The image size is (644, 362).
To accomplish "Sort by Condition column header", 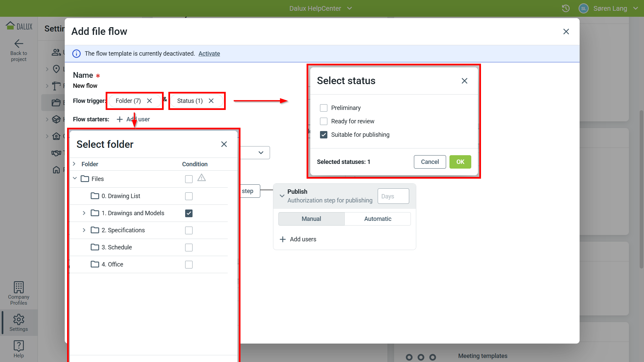I will 195,164.
